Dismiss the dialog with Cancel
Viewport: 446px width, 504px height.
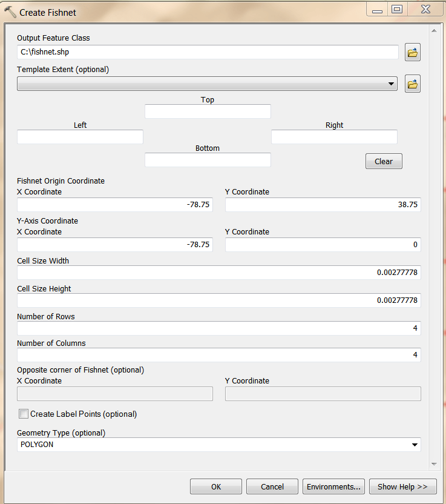click(272, 486)
